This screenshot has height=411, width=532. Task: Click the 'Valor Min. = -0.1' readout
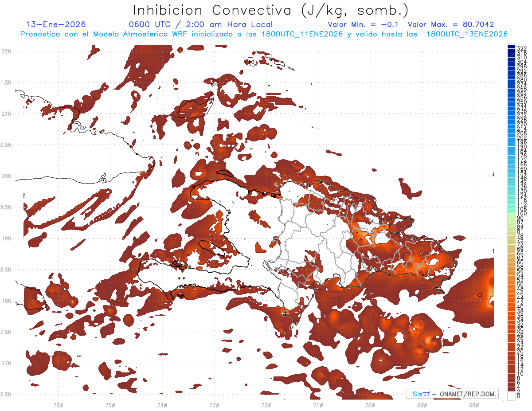pyautogui.click(x=364, y=25)
